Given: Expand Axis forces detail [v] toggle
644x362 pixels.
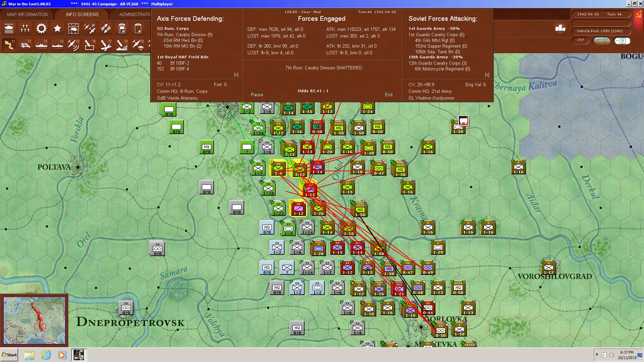Looking at the screenshot, I should [x=236, y=75].
